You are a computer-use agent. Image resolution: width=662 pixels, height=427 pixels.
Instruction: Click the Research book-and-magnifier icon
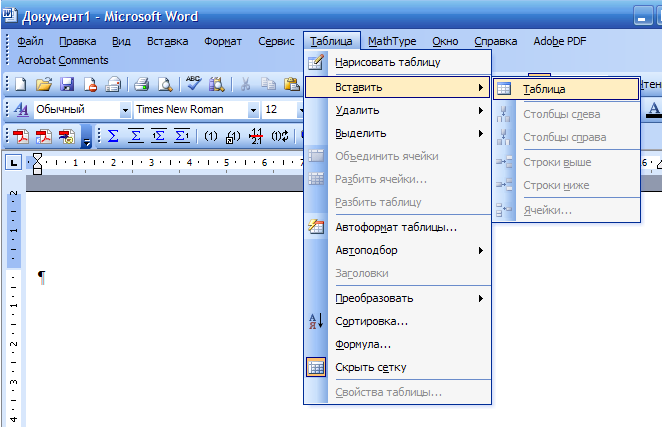coord(217,84)
